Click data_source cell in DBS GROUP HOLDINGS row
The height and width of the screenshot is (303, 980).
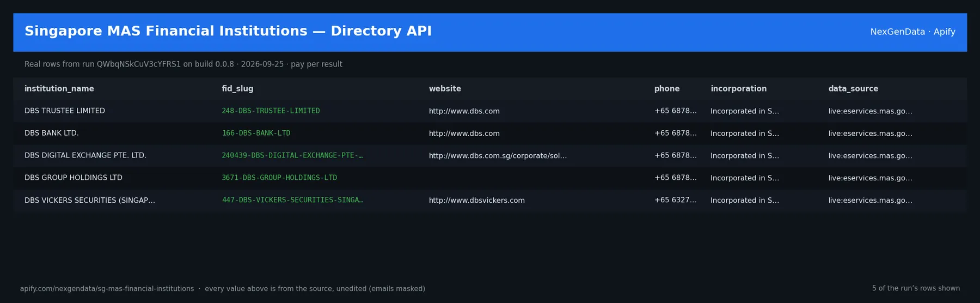871,178
